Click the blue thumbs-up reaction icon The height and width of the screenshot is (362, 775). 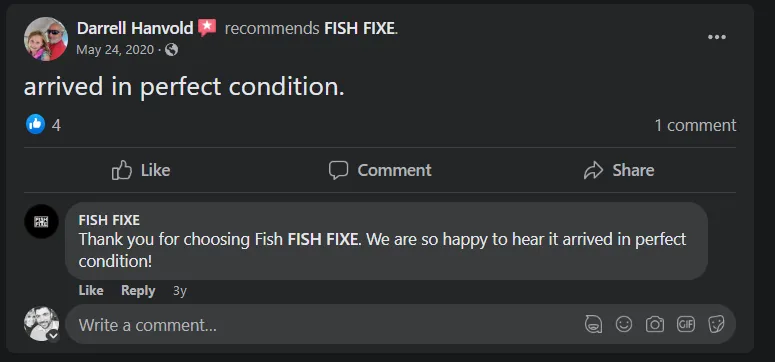36,124
